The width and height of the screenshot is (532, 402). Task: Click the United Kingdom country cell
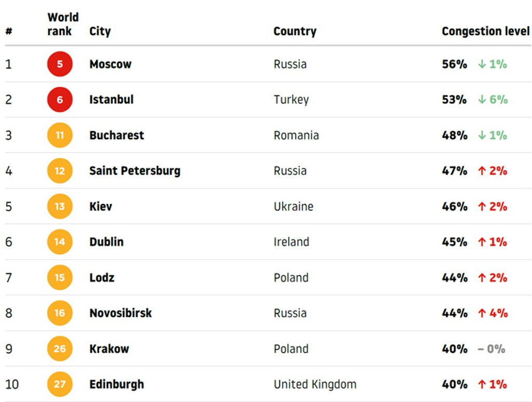click(315, 384)
